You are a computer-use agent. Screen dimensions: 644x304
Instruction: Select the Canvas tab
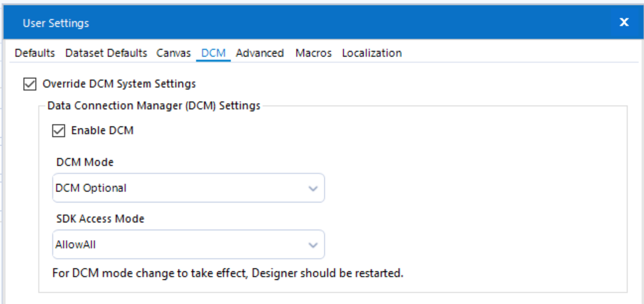tap(173, 53)
